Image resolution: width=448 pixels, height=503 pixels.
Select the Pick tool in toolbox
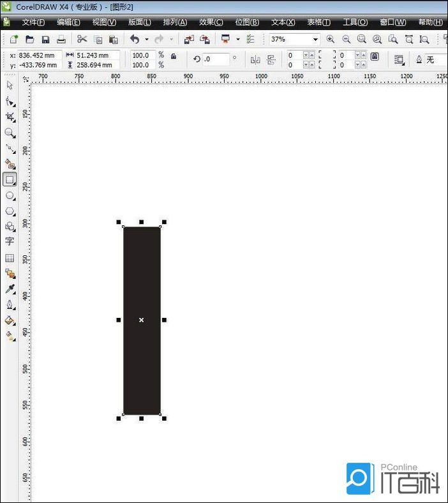tap(10, 86)
